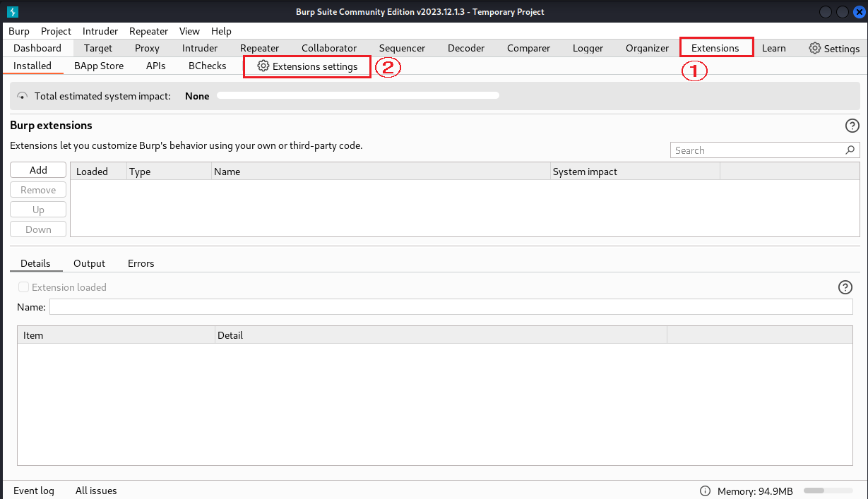Switch to Dashboard tab
The image size is (868, 499).
37,48
